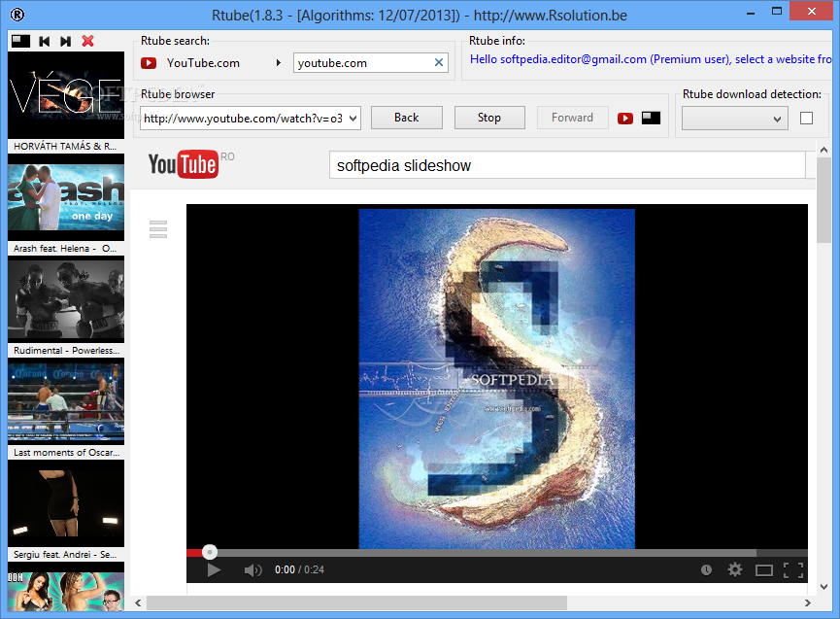
Task: Select the HORVÁTH TAMÁS thumbnail
Action: click(x=66, y=95)
